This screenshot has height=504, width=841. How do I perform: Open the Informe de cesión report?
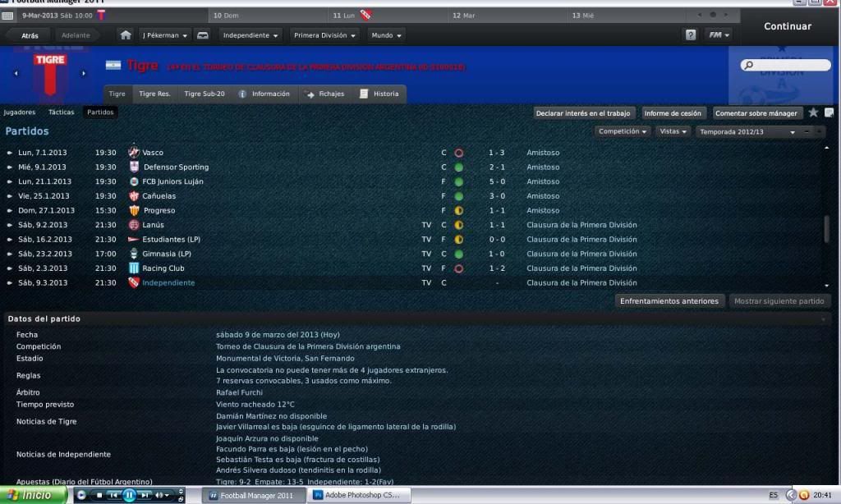pyautogui.click(x=673, y=113)
